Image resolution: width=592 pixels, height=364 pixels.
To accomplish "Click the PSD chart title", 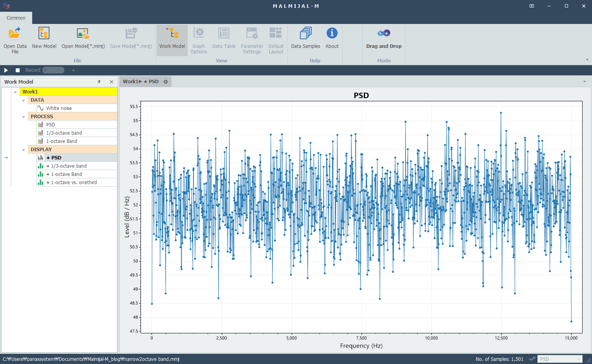I will coord(361,95).
